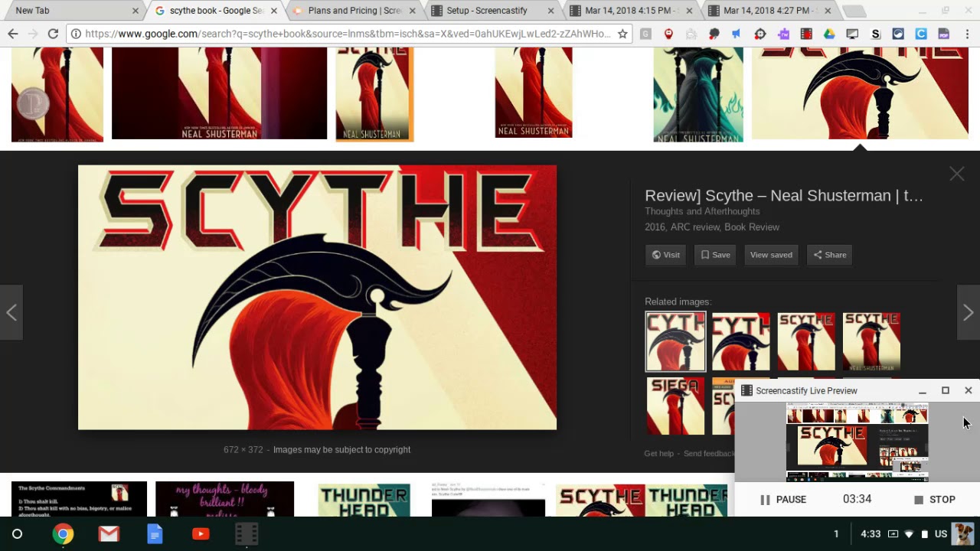Click the Get help link
The width and height of the screenshot is (980, 551).
[x=659, y=454]
